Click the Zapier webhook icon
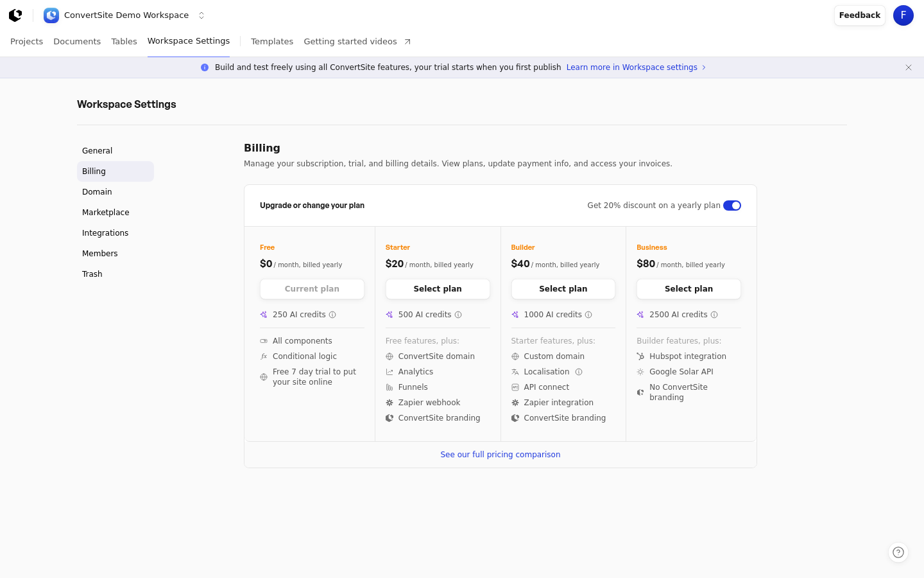924x578 pixels. [x=389, y=403]
